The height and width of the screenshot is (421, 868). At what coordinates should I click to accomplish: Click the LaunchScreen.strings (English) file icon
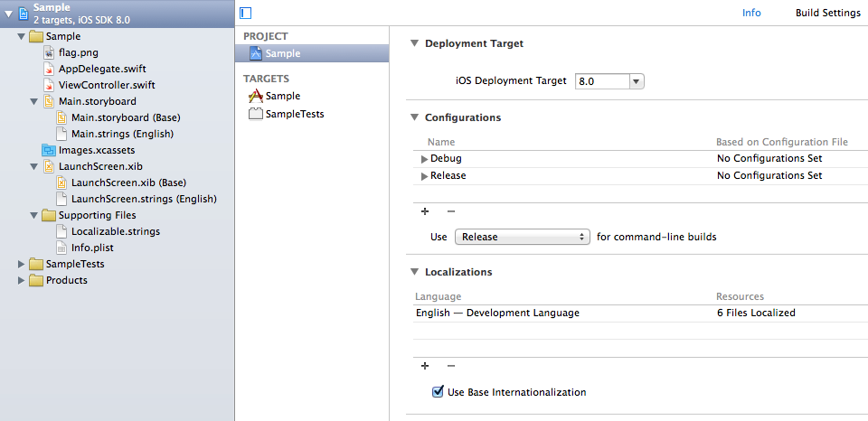62,199
